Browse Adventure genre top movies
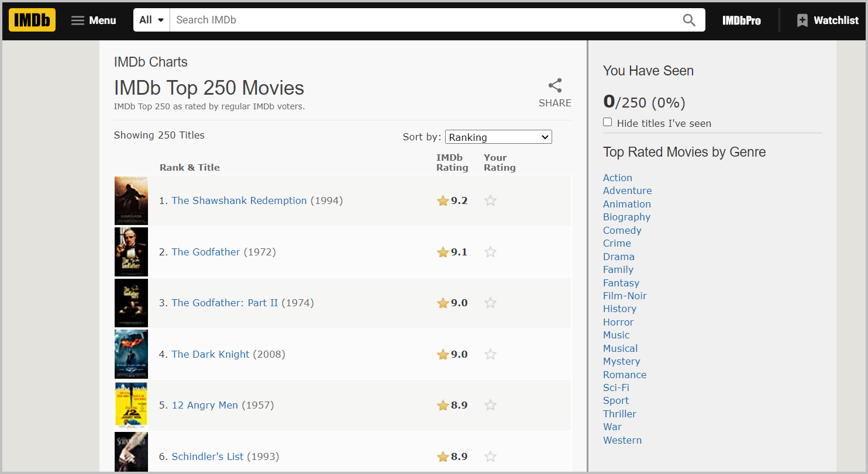 tap(628, 191)
